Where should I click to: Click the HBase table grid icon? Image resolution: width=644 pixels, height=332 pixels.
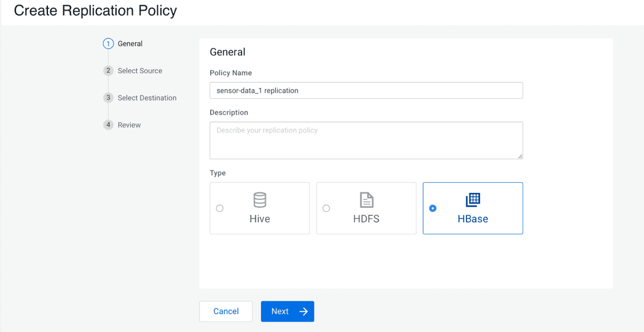473,199
